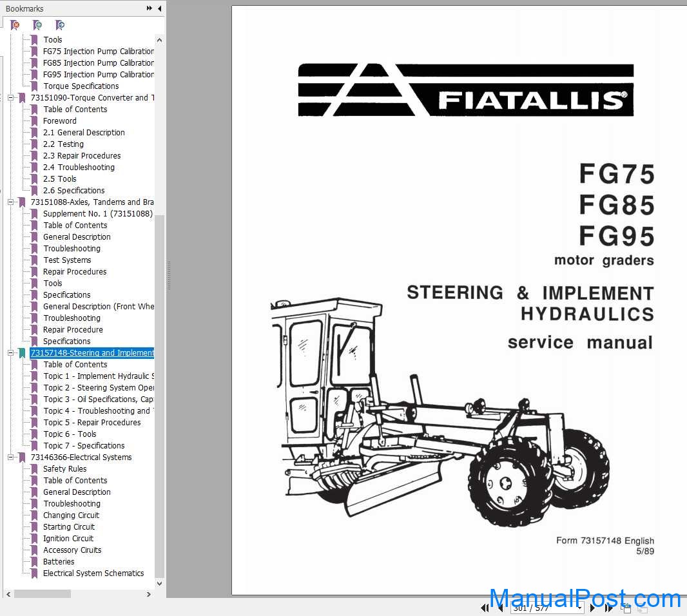Collapse the Bookmarks panel with left arrow
The image size is (687, 616).
[x=159, y=8]
